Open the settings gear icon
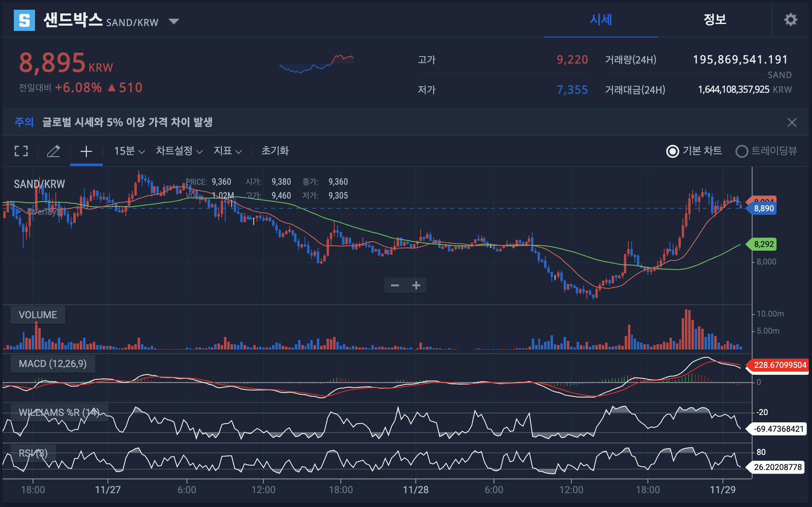Image resolution: width=812 pixels, height=507 pixels. coord(790,20)
